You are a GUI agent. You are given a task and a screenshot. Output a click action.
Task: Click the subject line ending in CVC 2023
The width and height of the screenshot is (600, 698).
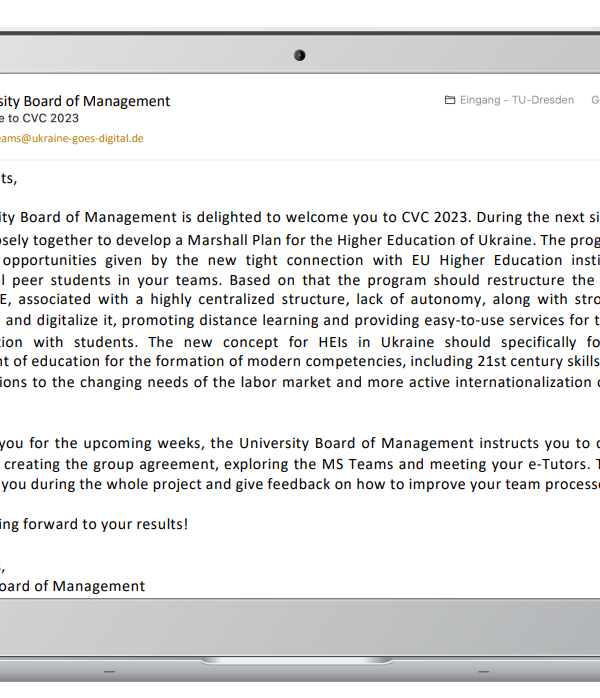39,118
